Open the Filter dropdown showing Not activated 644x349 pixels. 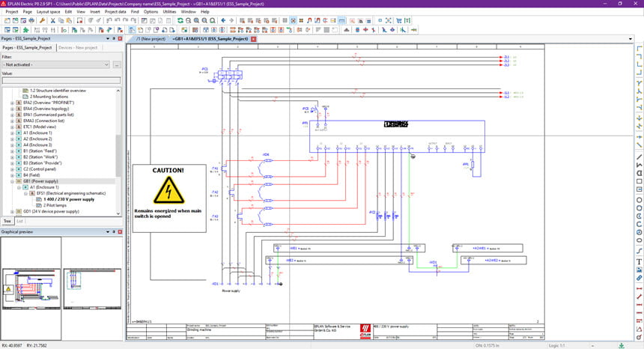click(55, 64)
